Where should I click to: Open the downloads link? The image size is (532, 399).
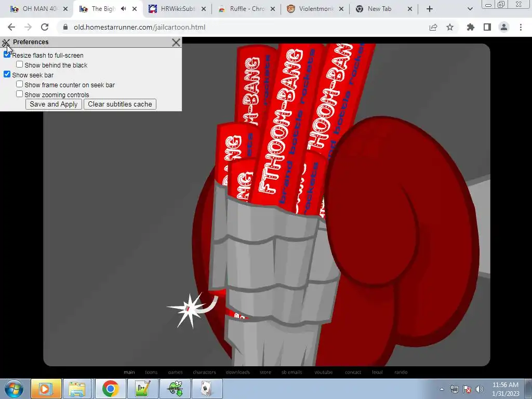[x=237, y=372]
